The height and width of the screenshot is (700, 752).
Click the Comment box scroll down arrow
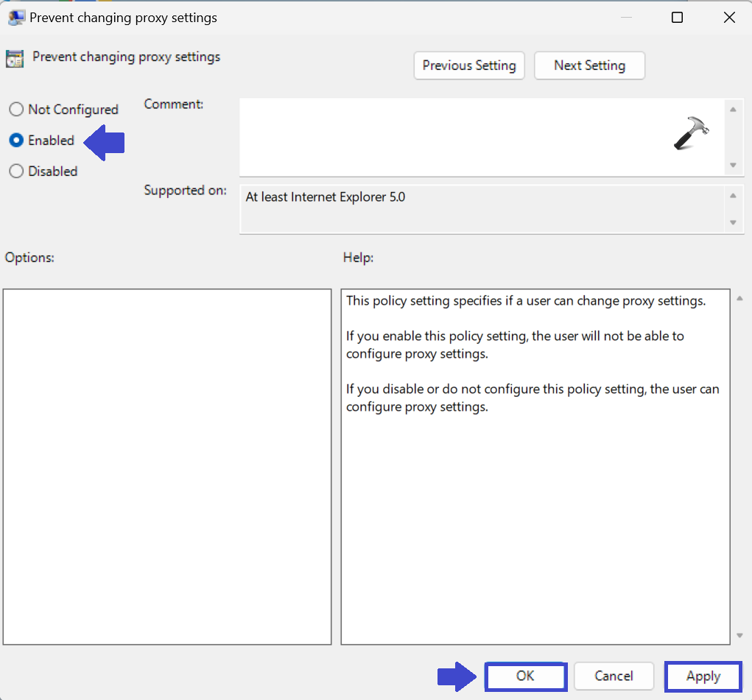pyautogui.click(x=732, y=165)
